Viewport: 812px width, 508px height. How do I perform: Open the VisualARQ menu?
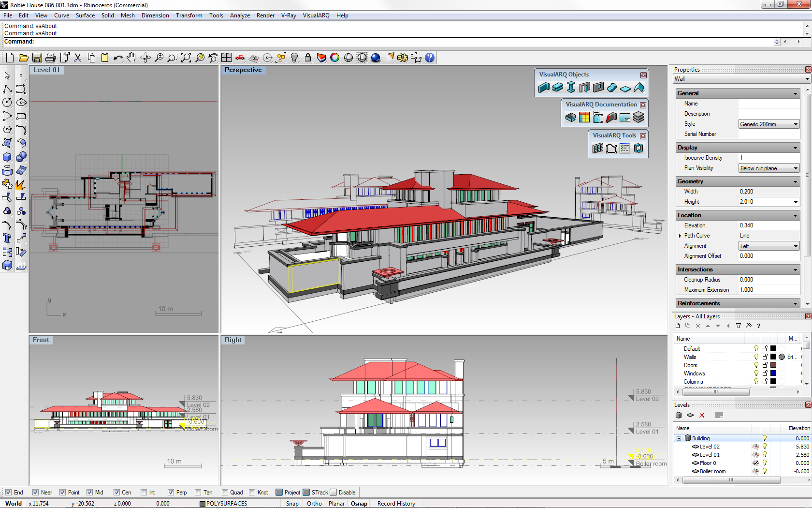click(x=316, y=15)
